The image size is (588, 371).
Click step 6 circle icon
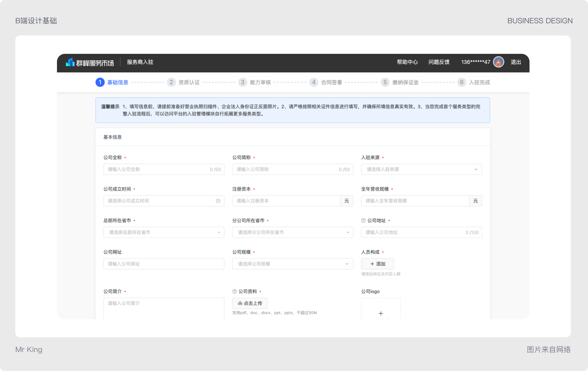(x=462, y=82)
